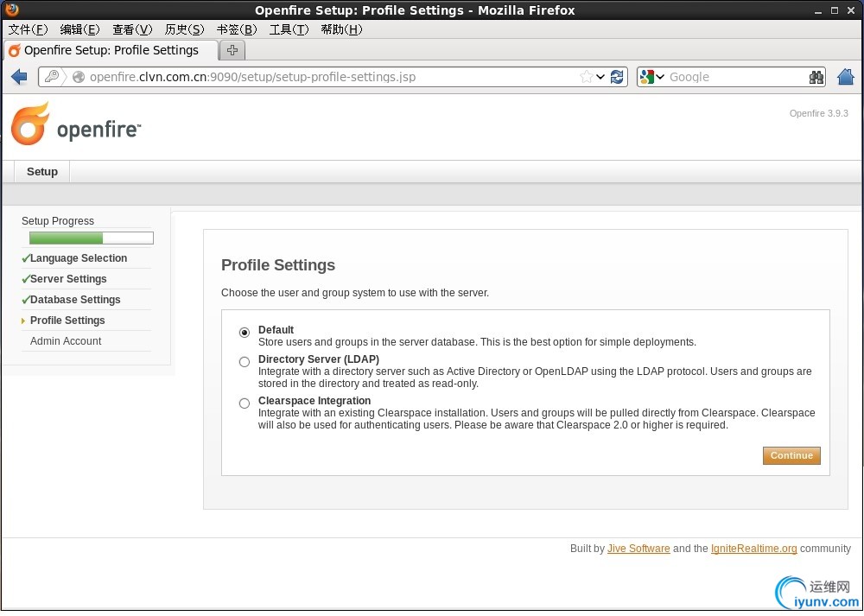Reload the page with the refresh icon
This screenshot has width=864, height=616.
(x=617, y=77)
